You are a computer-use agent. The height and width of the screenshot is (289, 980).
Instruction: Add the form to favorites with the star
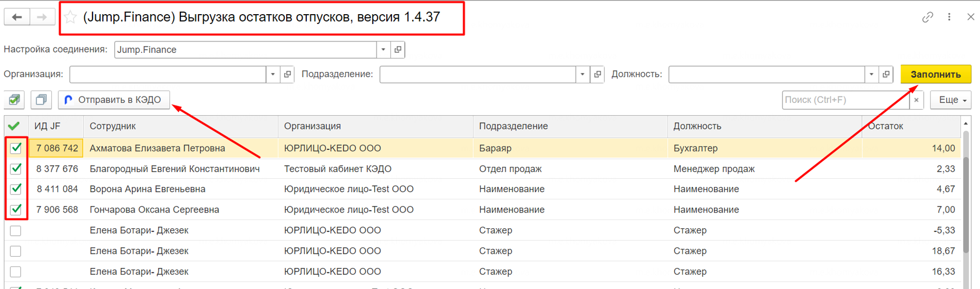click(71, 17)
